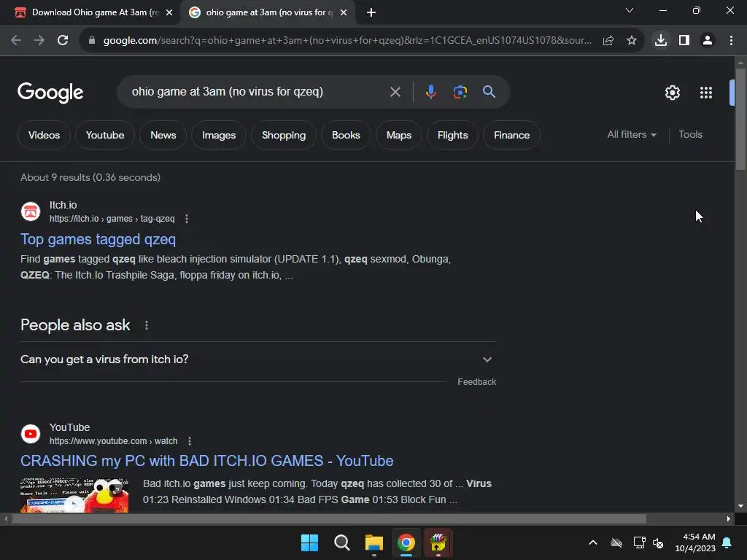
Task: Close the ohio game at 3am Google tab
Action: (344, 12)
